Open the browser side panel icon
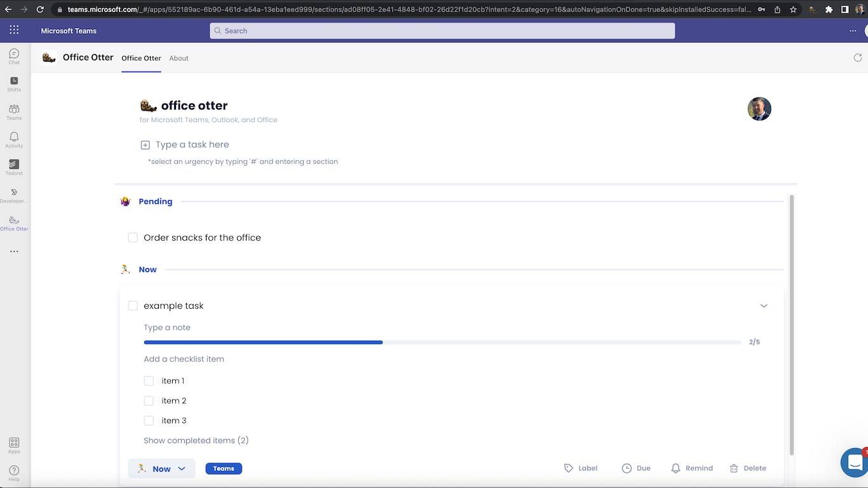This screenshot has height=488, width=868. coord(844,10)
